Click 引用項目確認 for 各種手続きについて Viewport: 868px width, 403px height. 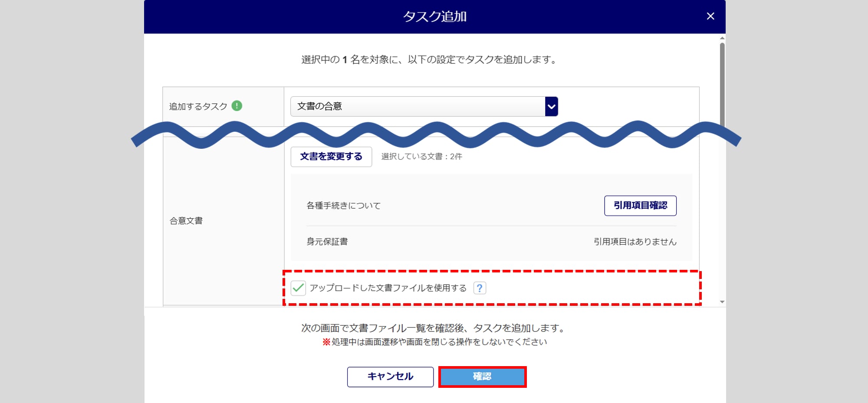tap(640, 206)
